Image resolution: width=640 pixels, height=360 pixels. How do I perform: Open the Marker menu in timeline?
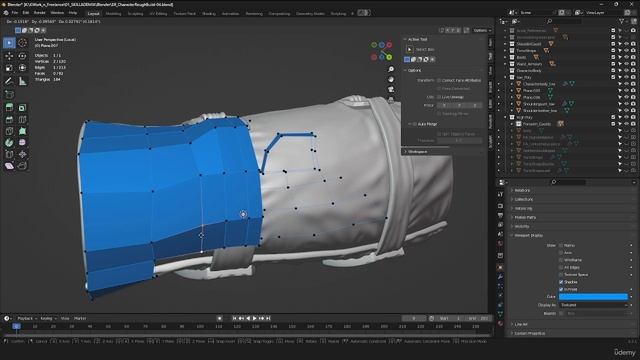[x=80, y=318]
